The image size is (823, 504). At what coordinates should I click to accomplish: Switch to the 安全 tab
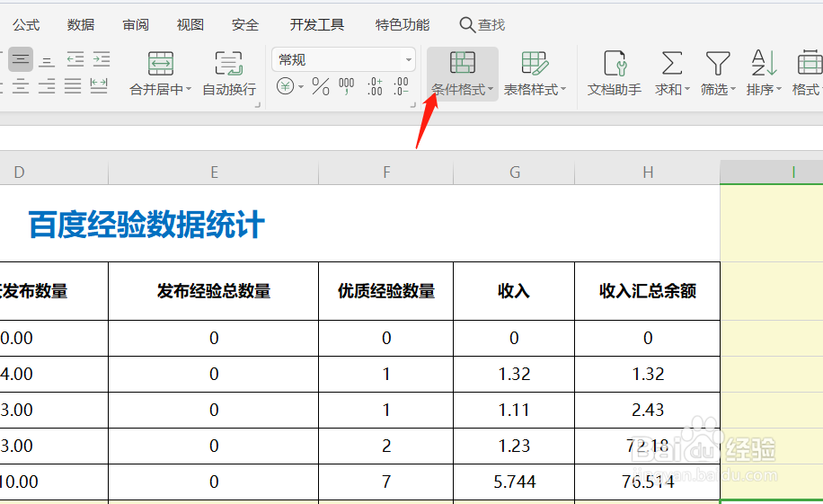point(245,24)
